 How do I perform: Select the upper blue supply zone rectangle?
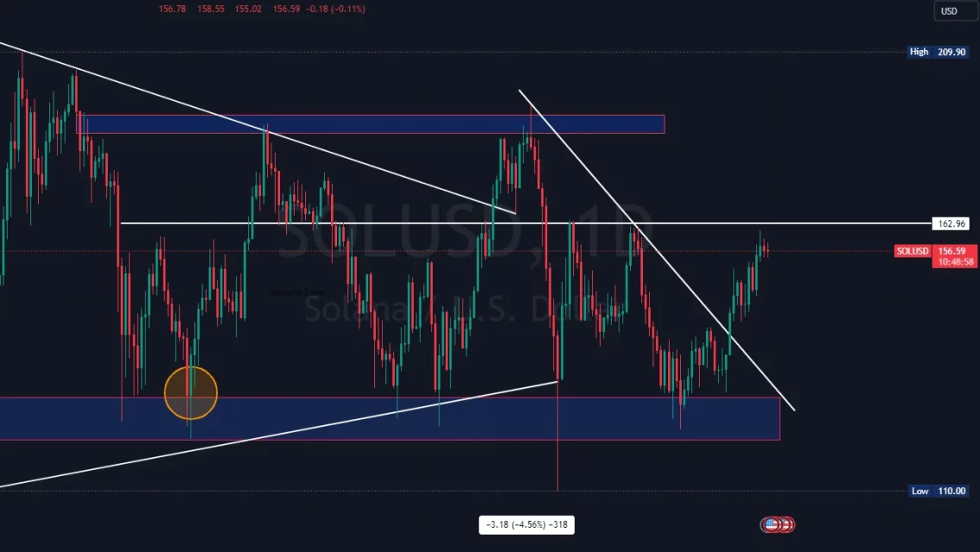click(x=371, y=124)
